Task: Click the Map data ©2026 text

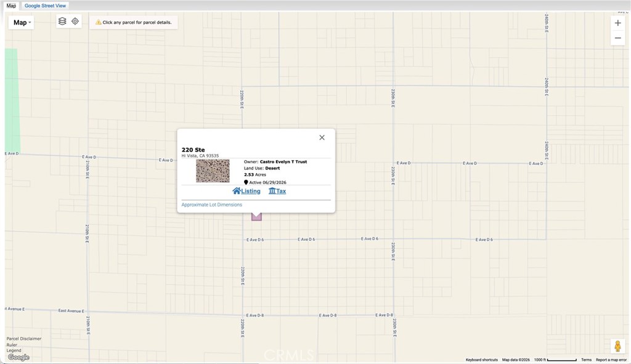Action: (x=516, y=360)
